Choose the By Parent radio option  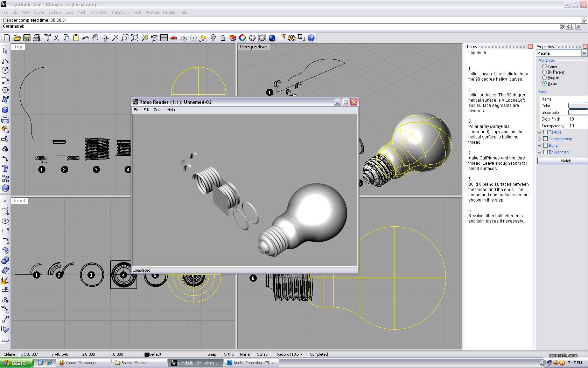pyautogui.click(x=544, y=72)
